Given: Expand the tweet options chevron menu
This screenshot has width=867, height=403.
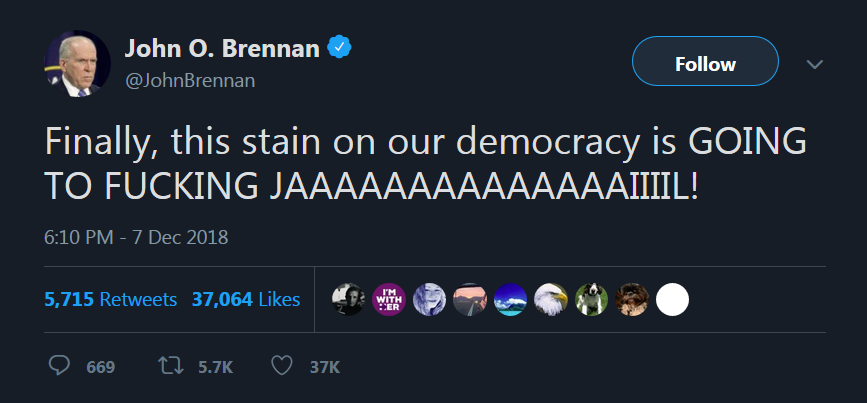Looking at the screenshot, I should point(814,64).
